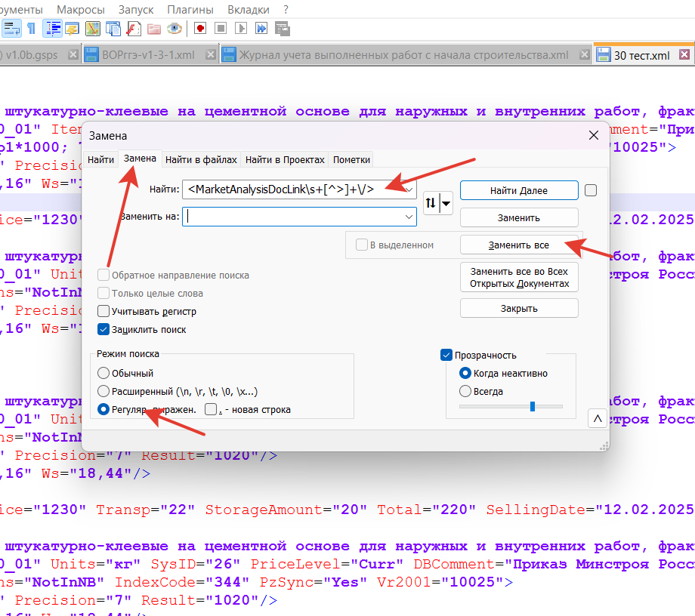Select Когда неактивно transparency option
The width and height of the screenshot is (695, 616).
pyautogui.click(x=465, y=374)
